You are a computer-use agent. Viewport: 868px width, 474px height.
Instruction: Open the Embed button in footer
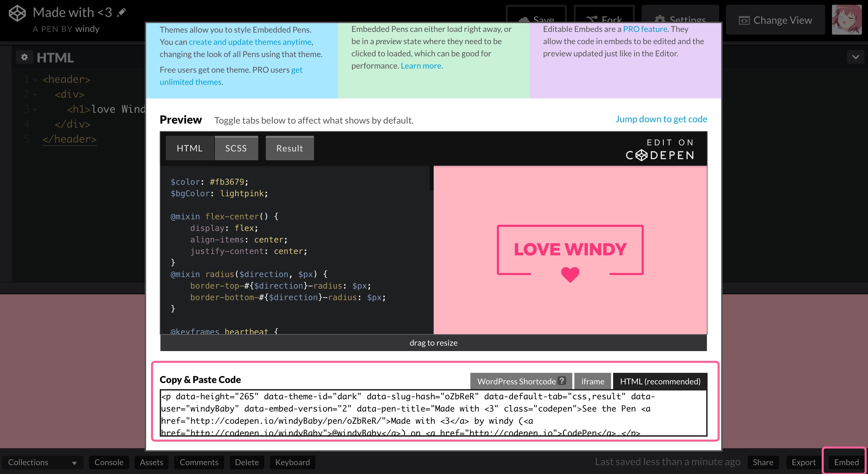(846, 462)
